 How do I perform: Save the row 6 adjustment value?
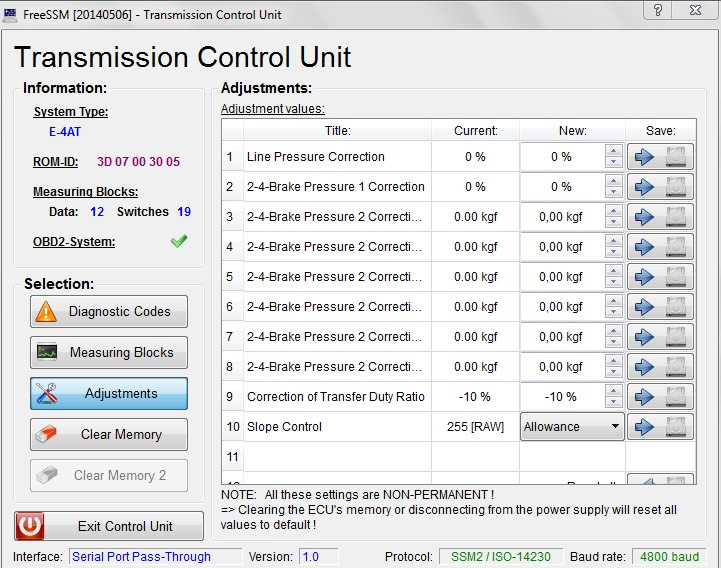[660, 307]
